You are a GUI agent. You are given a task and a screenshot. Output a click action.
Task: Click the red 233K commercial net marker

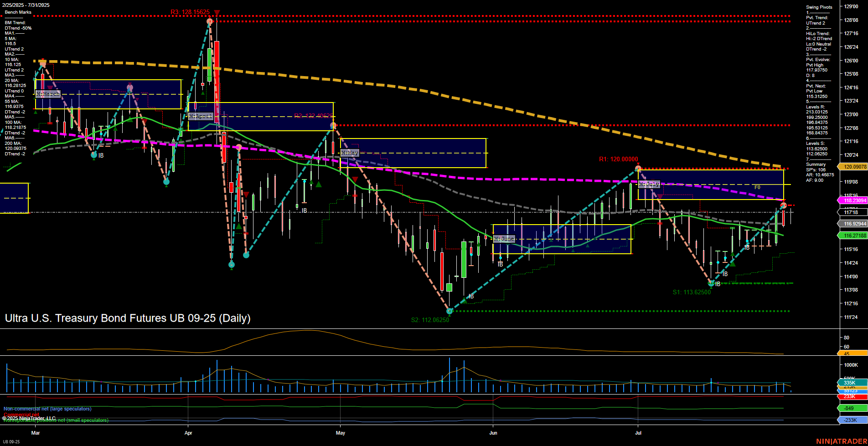point(853,397)
